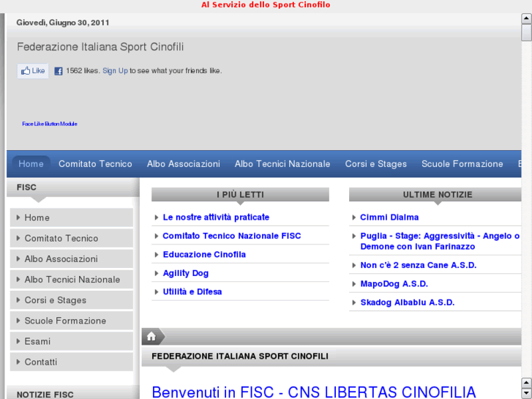532x399 pixels.
Task: Click 'Federazione Italiana Sport Cinofili' site title
Action: (x=100, y=47)
